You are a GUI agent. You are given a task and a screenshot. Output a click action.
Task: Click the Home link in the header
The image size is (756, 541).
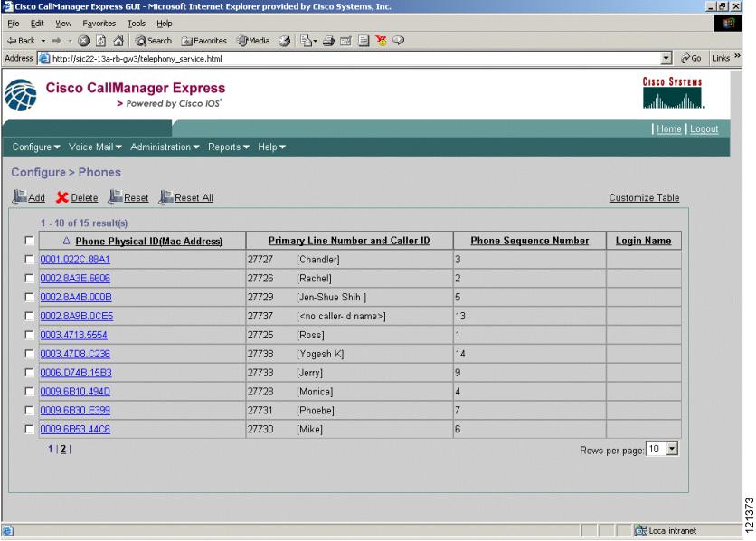tap(668, 128)
